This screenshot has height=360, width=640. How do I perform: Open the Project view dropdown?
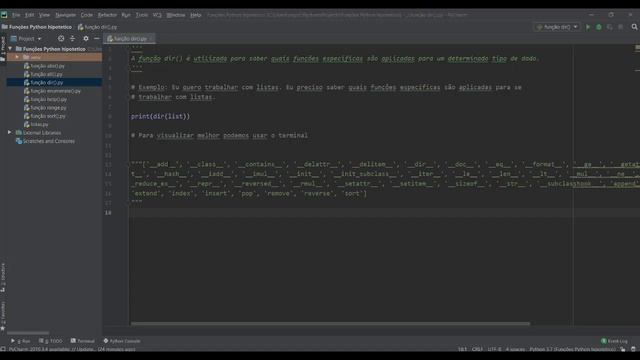click(26, 39)
